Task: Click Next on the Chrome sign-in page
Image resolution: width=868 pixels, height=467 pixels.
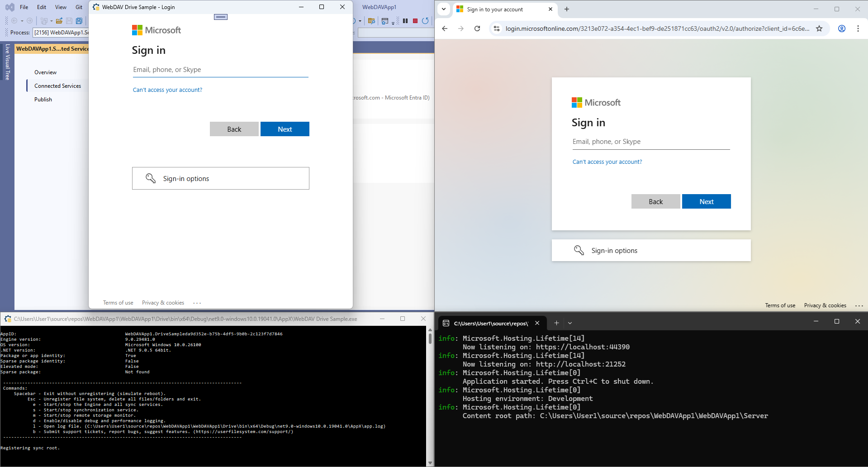Action: (707, 201)
